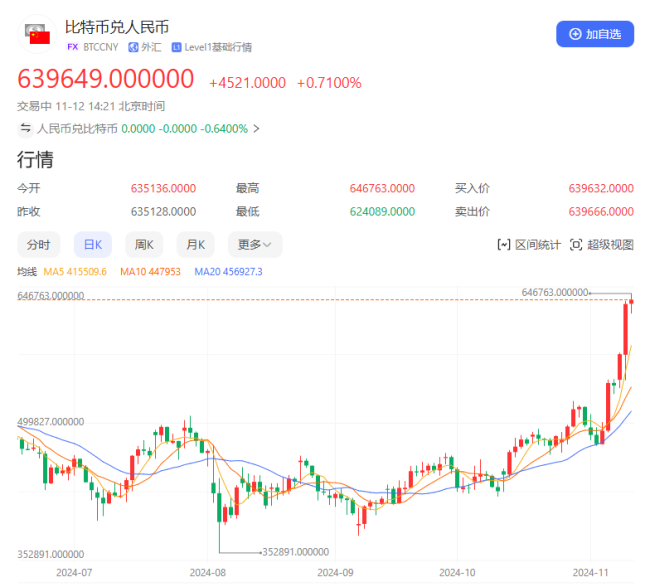
Task: Click the 2024-09 date axis label
Action: pyautogui.click(x=335, y=572)
